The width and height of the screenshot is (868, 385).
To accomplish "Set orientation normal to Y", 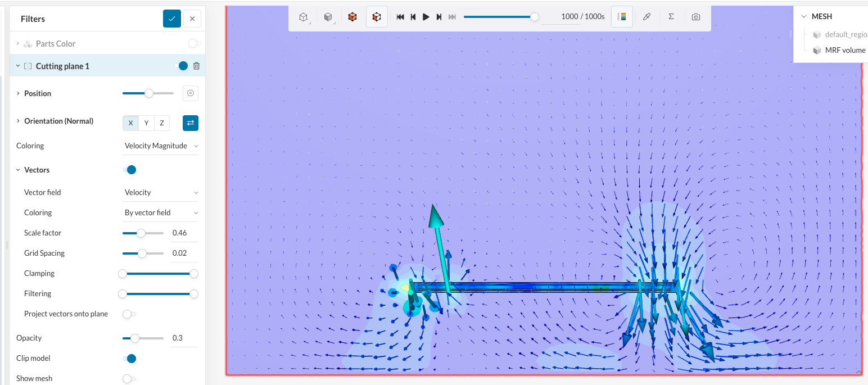I will [x=146, y=123].
